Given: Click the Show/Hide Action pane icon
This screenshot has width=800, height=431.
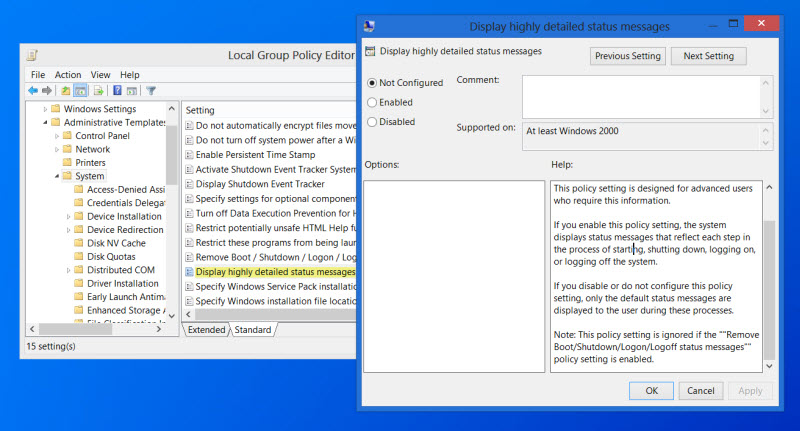Looking at the screenshot, I should [131, 91].
